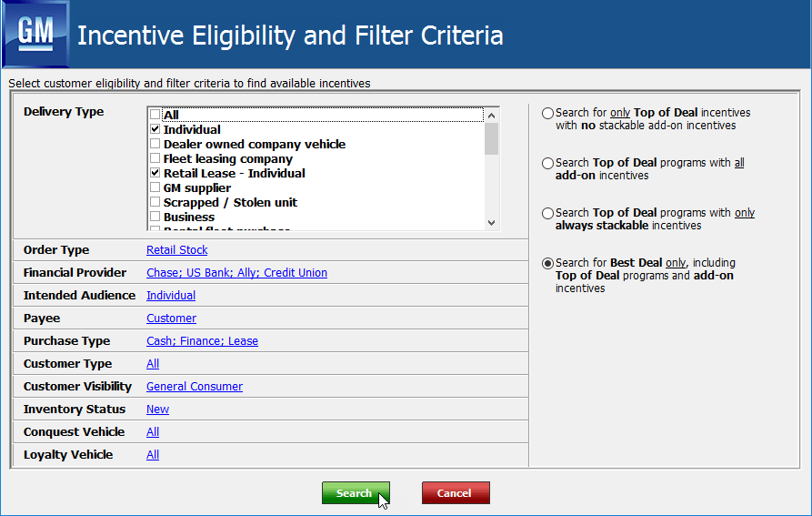Open the General Consumer visibility link

(195, 387)
